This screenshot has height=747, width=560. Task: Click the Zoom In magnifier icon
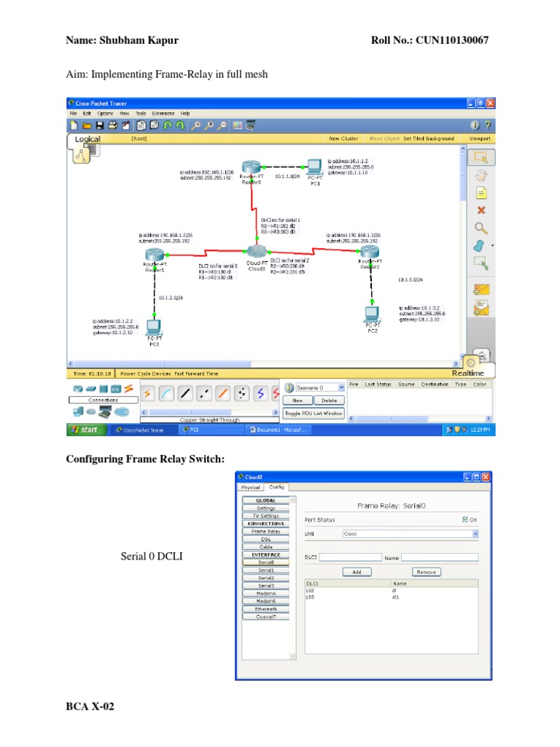195,125
